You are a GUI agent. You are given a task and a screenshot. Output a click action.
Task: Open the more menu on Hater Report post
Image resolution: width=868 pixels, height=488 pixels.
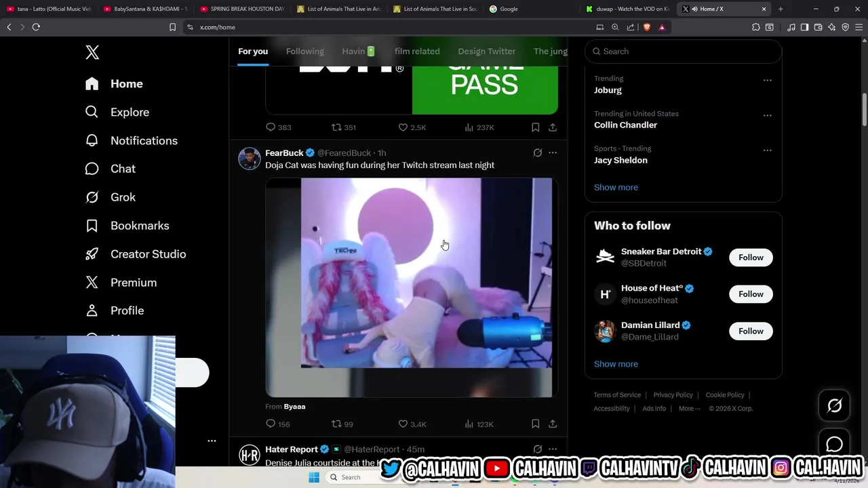pos(553,449)
